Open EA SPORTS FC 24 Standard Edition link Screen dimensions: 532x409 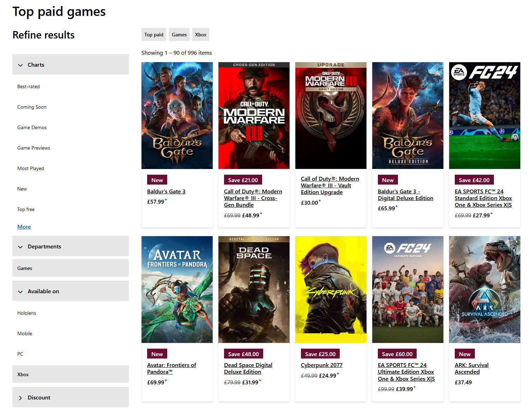point(483,198)
